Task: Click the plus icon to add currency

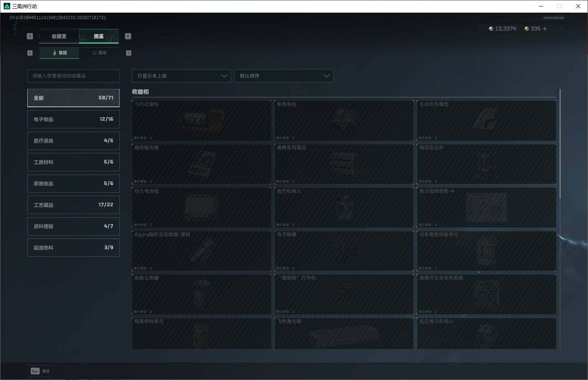Action: click(544, 29)
